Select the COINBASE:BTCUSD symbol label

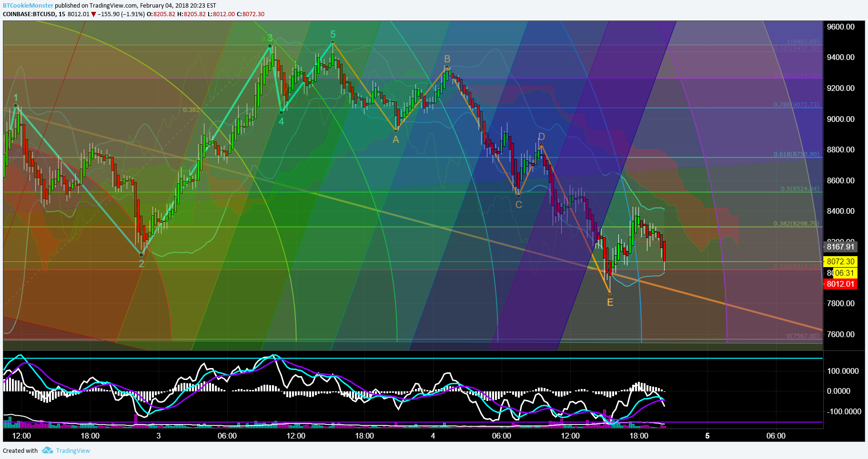point(29,14)
